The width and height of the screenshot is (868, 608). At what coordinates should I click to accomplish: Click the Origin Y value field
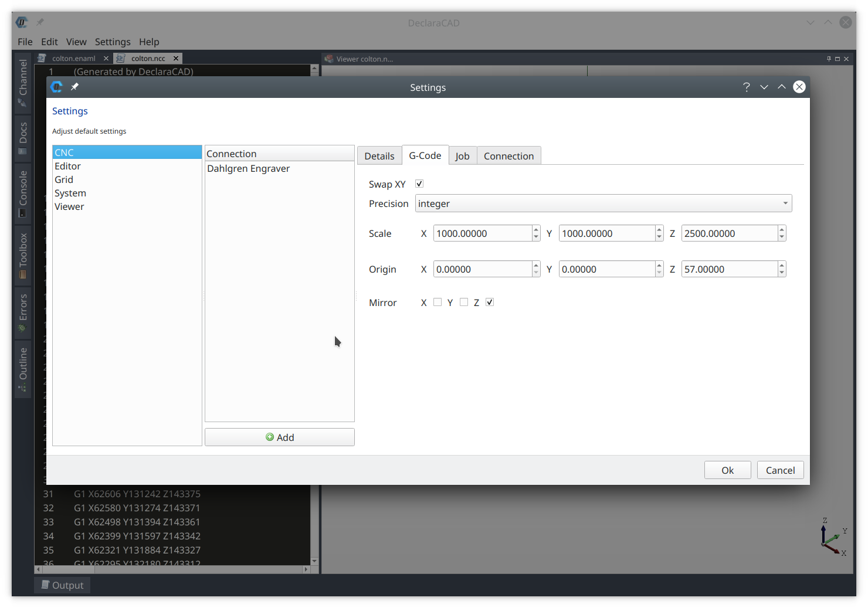tap(607, 269)
